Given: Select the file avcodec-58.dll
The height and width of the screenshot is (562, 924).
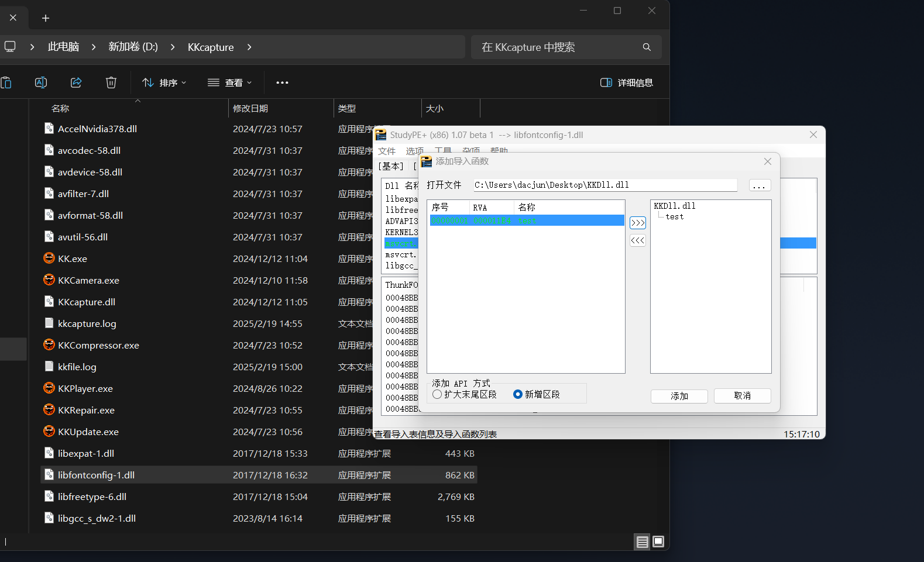Looking at the screenshot, I should coord(89,150).
